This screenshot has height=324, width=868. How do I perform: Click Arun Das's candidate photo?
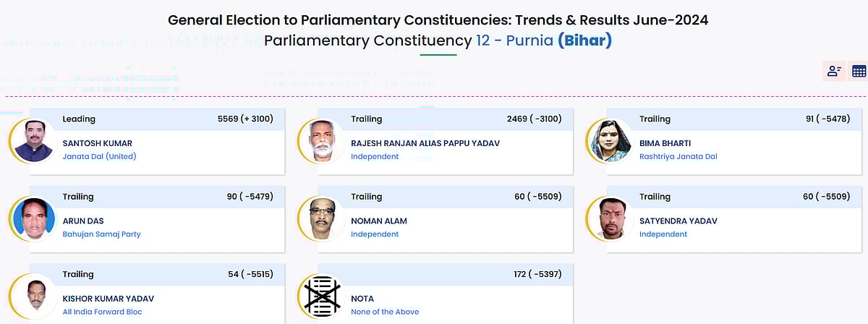coord(33,218)
